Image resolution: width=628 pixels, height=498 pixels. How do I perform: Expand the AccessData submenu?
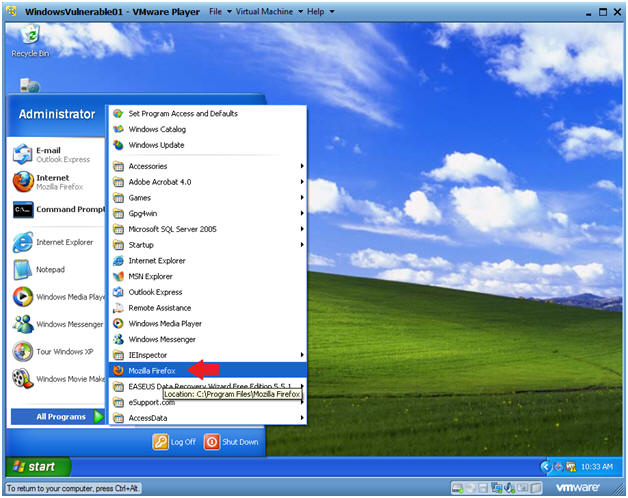coord(207,418)
